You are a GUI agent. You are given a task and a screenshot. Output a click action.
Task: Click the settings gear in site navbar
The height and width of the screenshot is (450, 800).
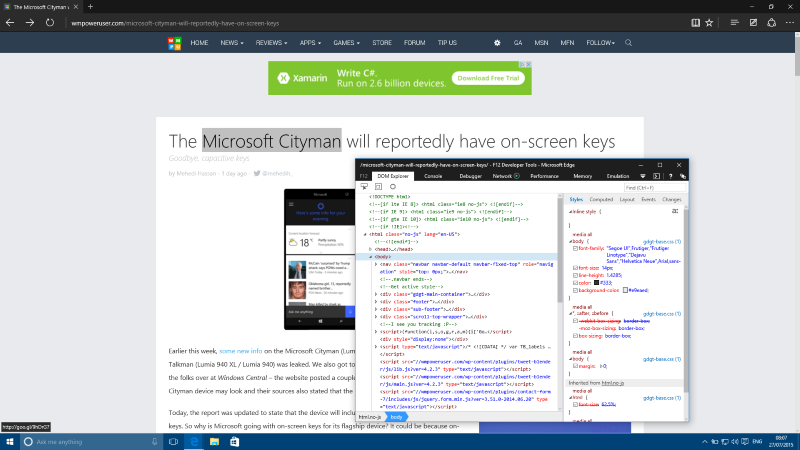click(497, 43)
